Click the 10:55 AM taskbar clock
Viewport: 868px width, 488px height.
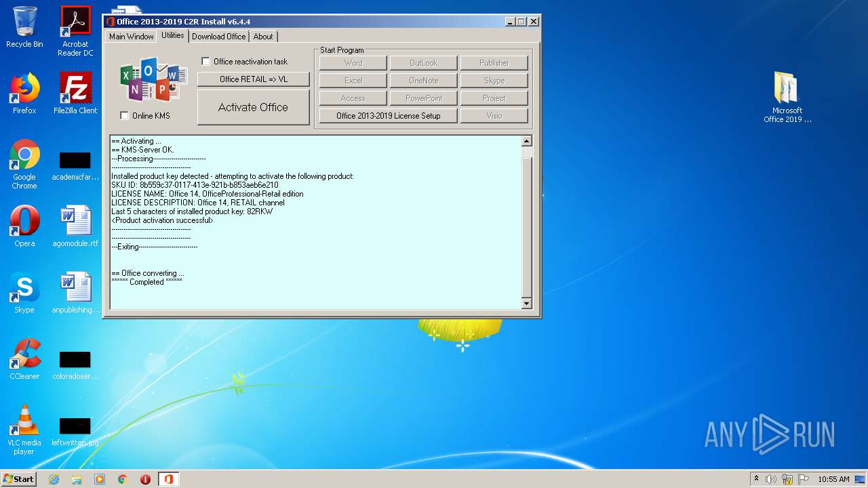[833, 479]
